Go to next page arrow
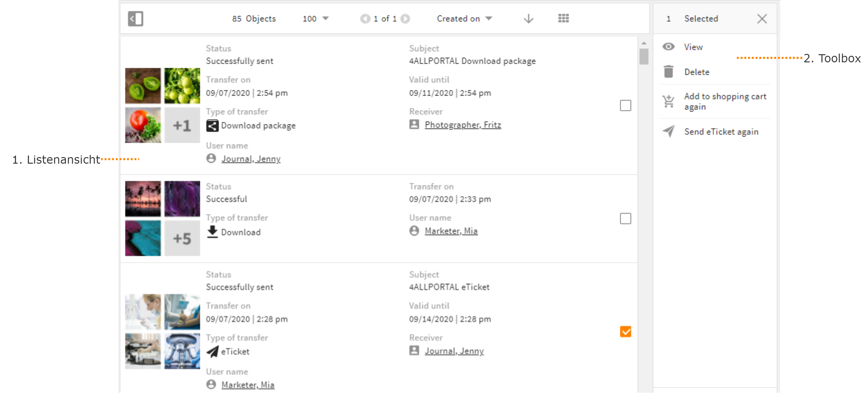Screen dimensions: 868x399 405,19
